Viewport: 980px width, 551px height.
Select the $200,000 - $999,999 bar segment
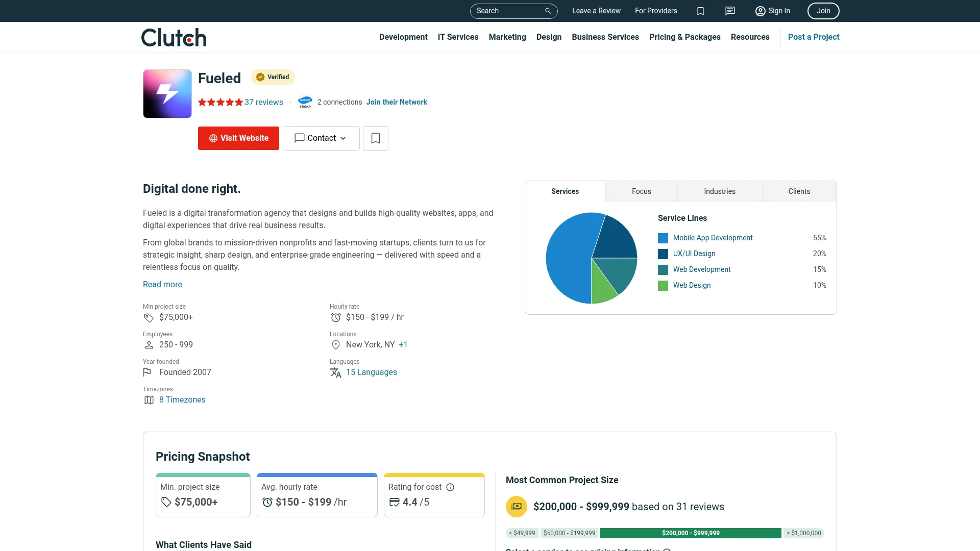tap(691, 533)
